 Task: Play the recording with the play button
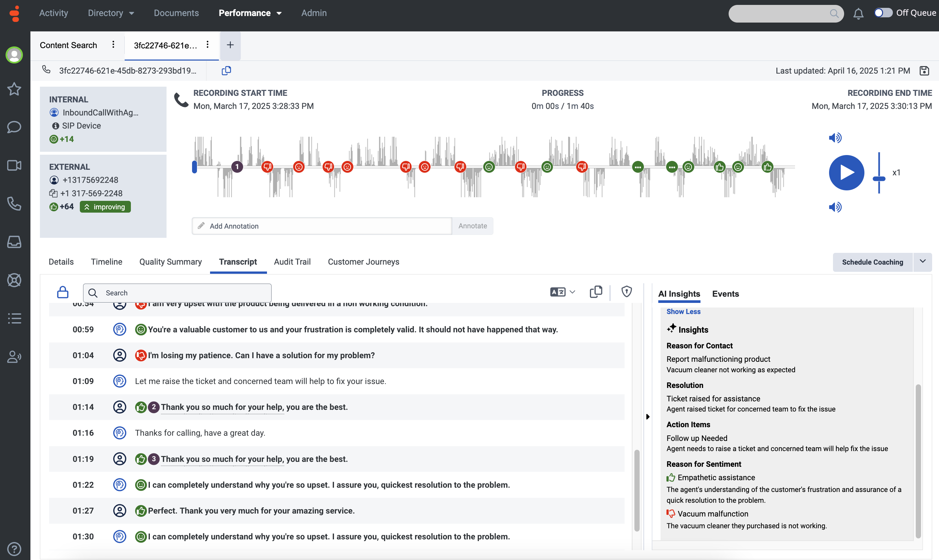[846, 172]
